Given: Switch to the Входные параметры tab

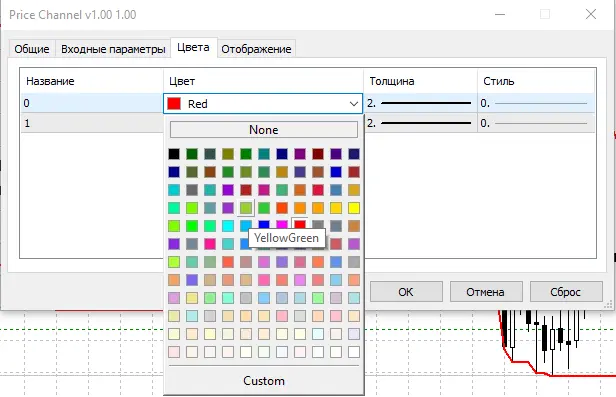Looking at the screenshot, I should click(x=113, y=49).
